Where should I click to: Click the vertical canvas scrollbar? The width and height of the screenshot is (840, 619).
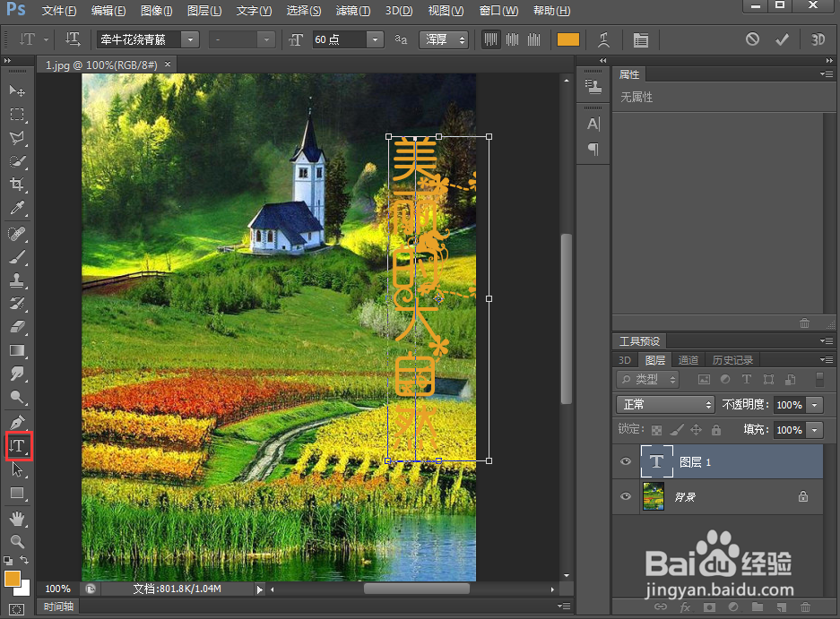pos(567,319)
